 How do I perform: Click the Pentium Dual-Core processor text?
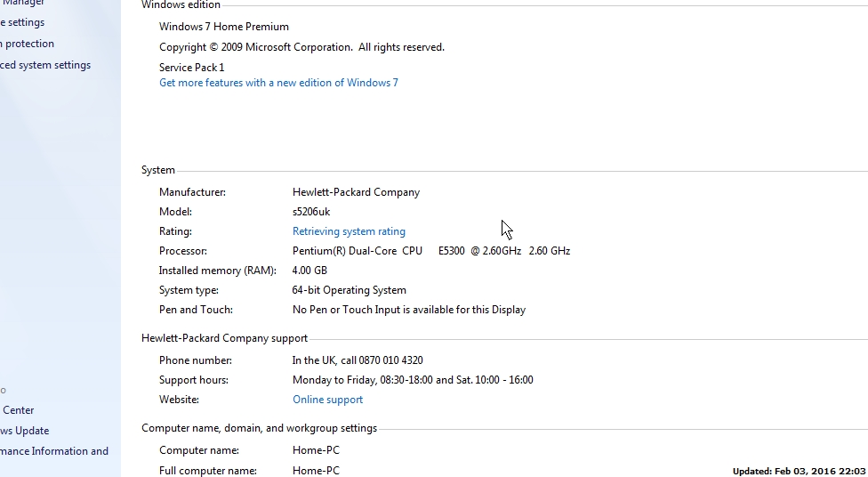click(431, 251)
